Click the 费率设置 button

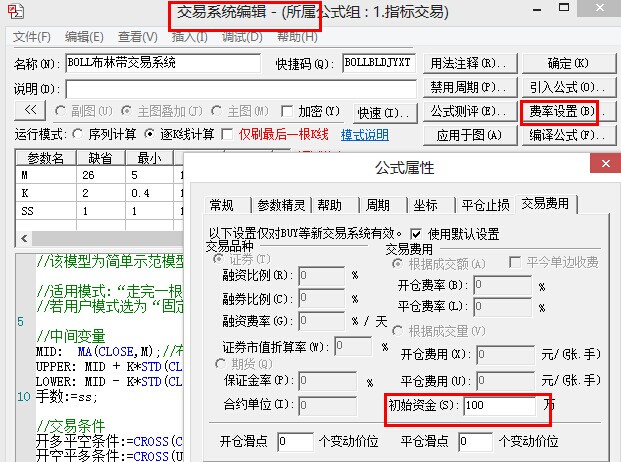pyautogui.click(x=559, y=111)
